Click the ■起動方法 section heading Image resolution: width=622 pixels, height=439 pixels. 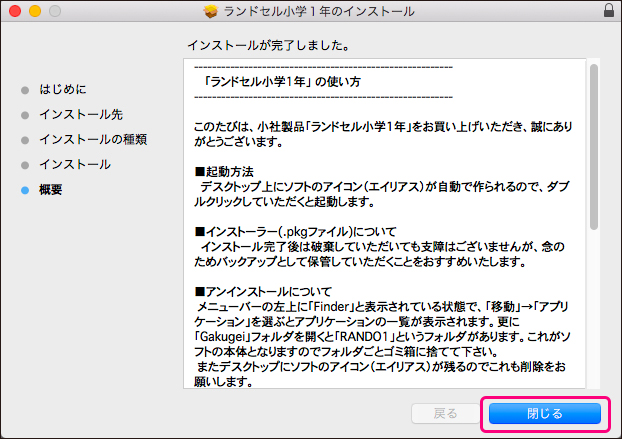click(x=224, y=172)
